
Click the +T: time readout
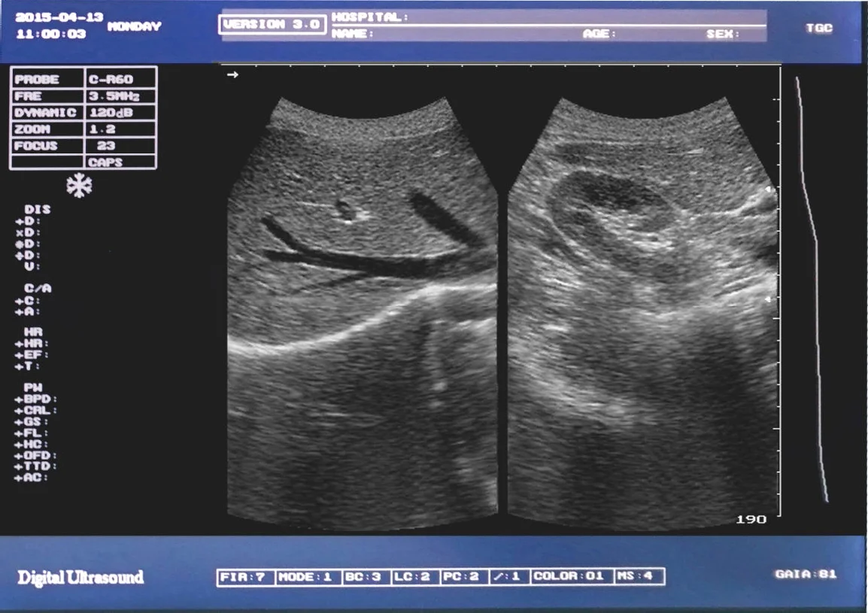(x=28, y=366)
